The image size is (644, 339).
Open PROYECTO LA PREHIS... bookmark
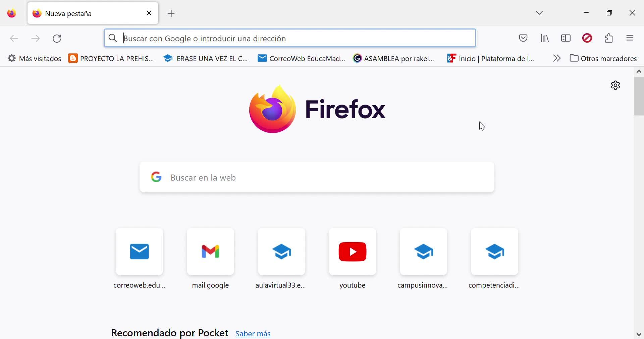point(111,59)
